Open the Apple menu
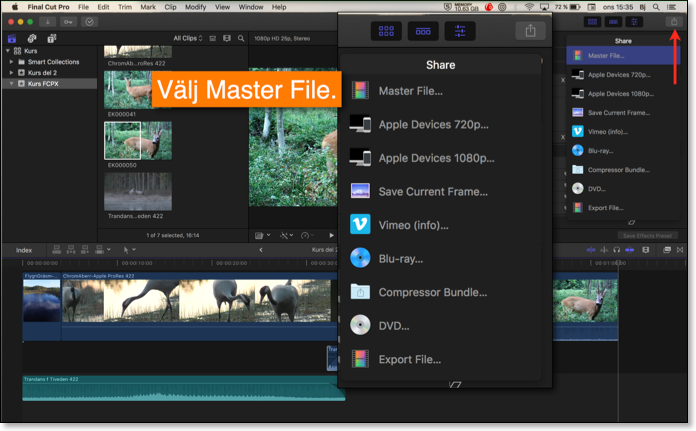This screenshot has width=696, height=431. point(15,7)
